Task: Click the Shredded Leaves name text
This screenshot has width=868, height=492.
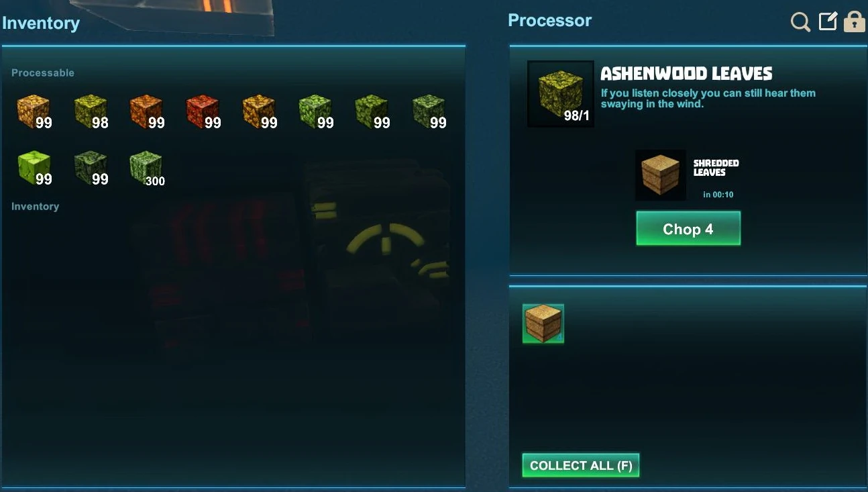Action: click(716, 168)
